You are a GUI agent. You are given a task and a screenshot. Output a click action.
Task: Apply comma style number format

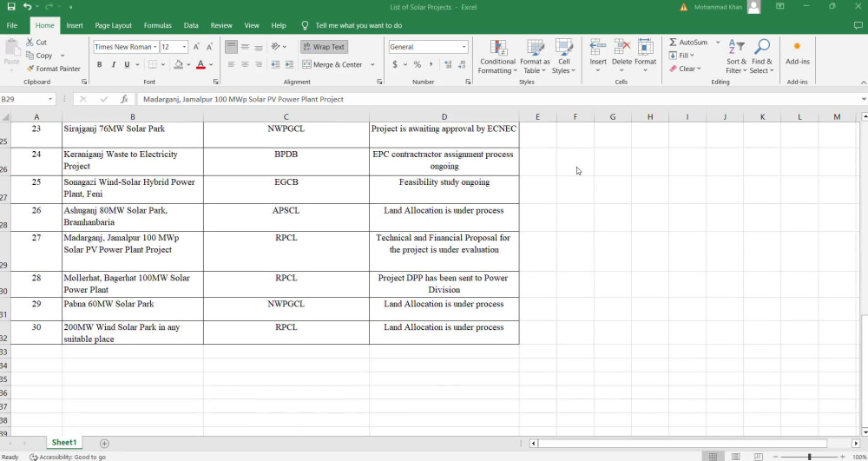tap(431, 65)
